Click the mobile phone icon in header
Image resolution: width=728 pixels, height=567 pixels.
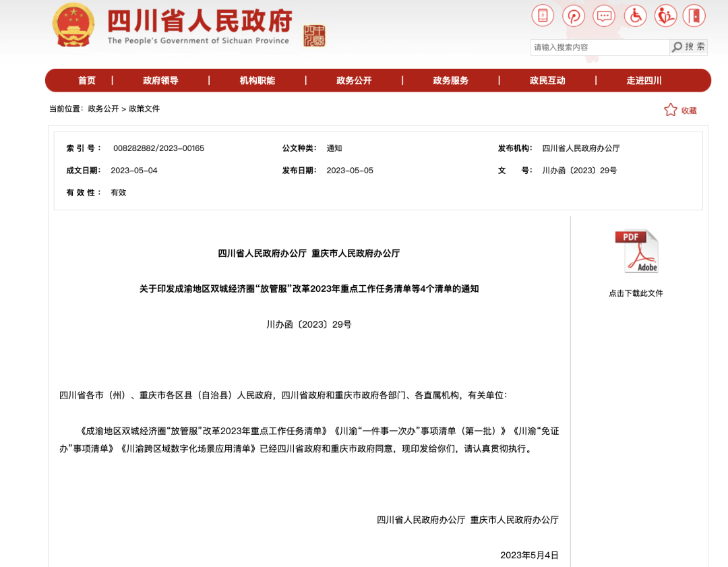point(543,16)
